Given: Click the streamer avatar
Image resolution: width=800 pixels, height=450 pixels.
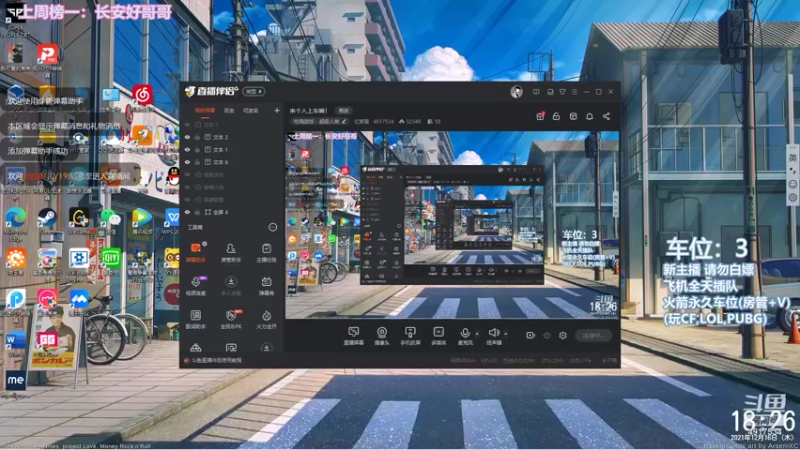Looking at the screenshot, I should click(x=516, y=92).
